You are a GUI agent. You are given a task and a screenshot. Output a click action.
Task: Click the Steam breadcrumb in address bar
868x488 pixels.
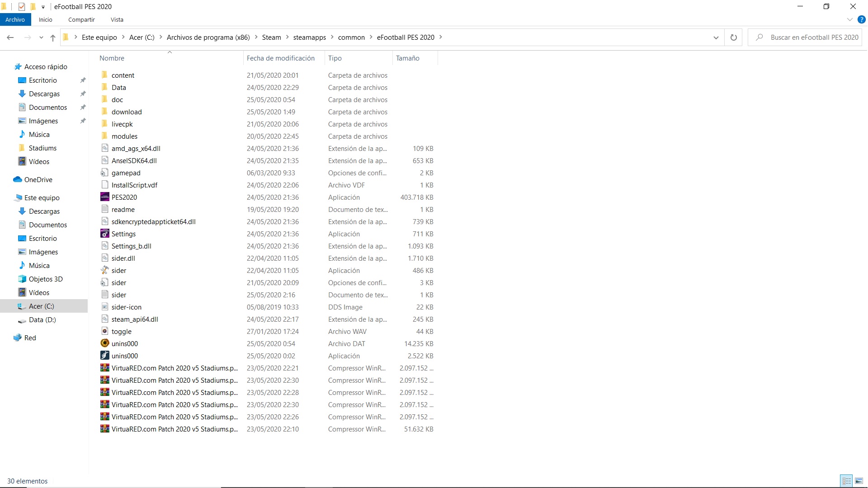coord(271,38)
